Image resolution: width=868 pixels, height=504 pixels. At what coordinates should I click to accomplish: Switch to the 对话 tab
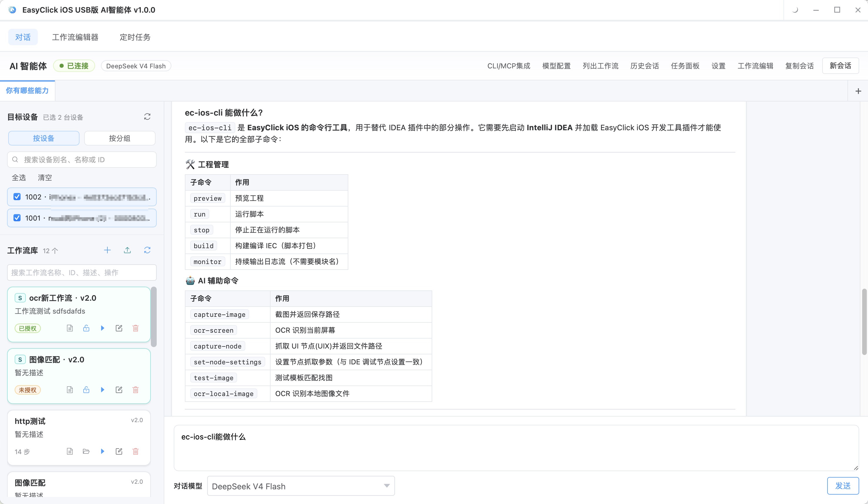[x=23, y=37]
